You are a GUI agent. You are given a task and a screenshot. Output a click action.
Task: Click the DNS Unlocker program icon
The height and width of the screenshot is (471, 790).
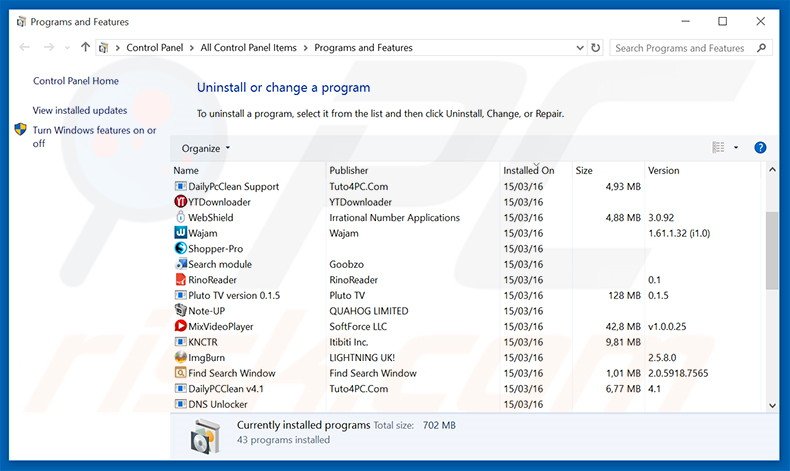[x=180, y=404]
